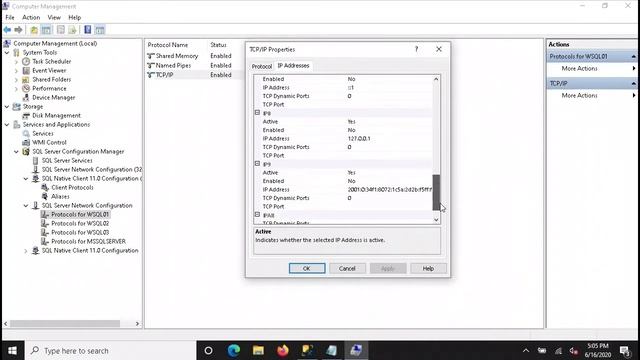Click the Forward arrow toolbar icon
Screen dimensions: 640x360
(18, 30)
